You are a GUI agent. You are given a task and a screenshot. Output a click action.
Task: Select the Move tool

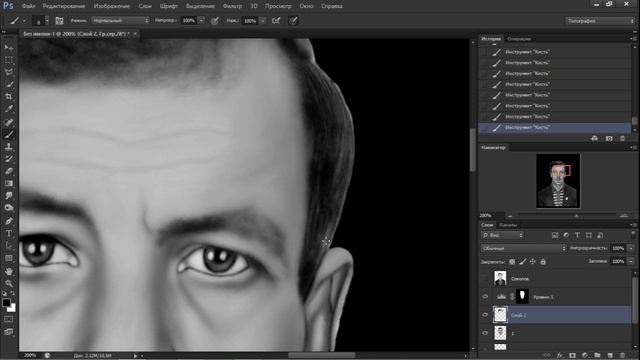tap(9, 48)
